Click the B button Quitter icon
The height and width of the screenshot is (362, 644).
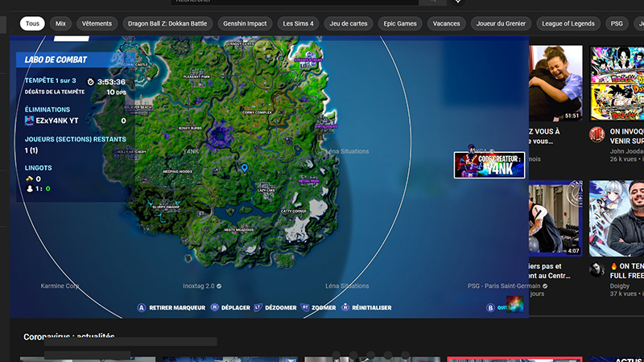point(490,307)
